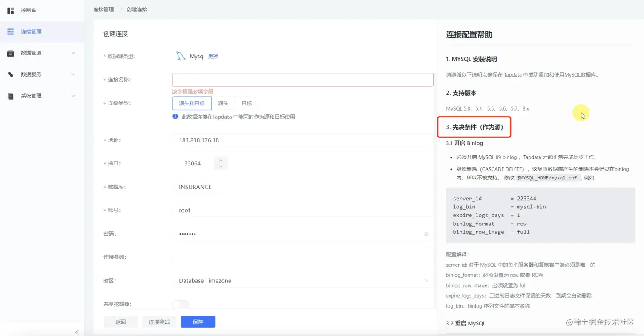Click the 返回 button
This screenshot has width=644, height=336.
121,322
